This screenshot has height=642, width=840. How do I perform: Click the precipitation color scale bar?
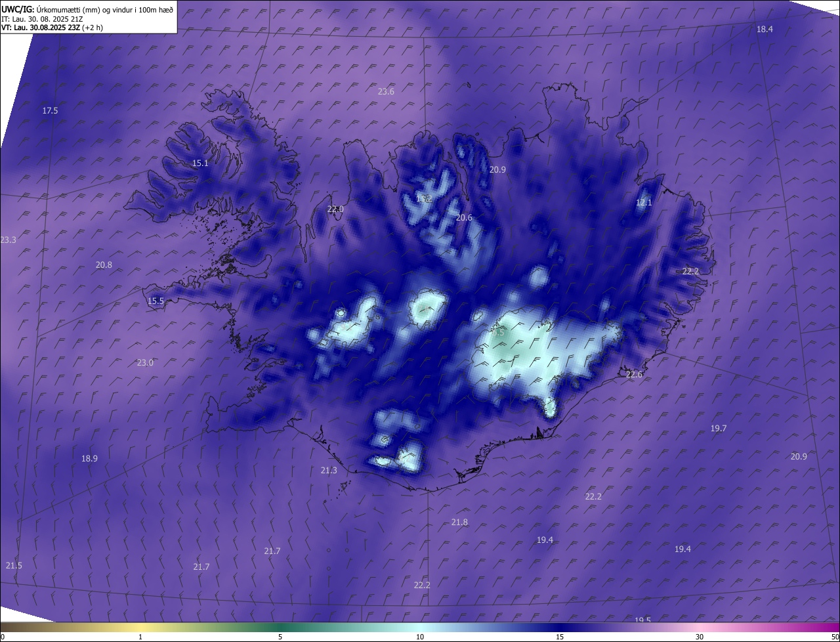point(420,627)
